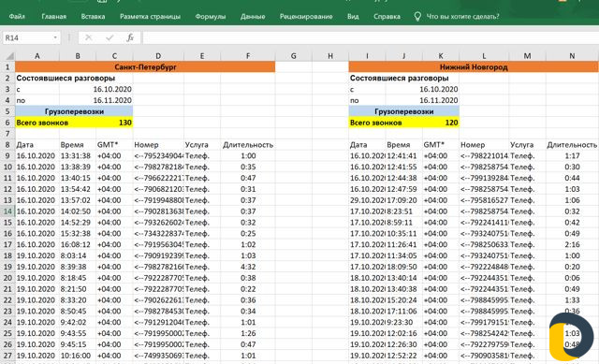
Task: Click the yellow 'Всего звонков' cell with 130
Action: click(x=74, y=123)
